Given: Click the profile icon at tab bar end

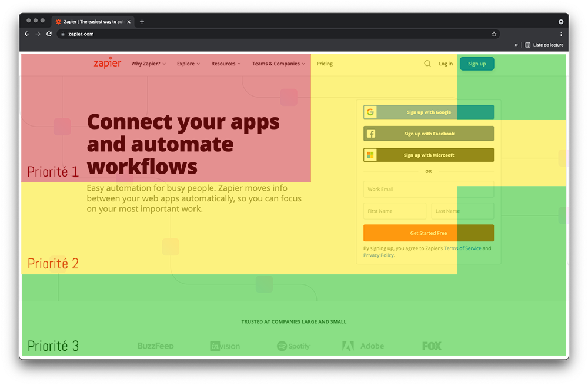Looking at the screenshot, I should (560, 22).
